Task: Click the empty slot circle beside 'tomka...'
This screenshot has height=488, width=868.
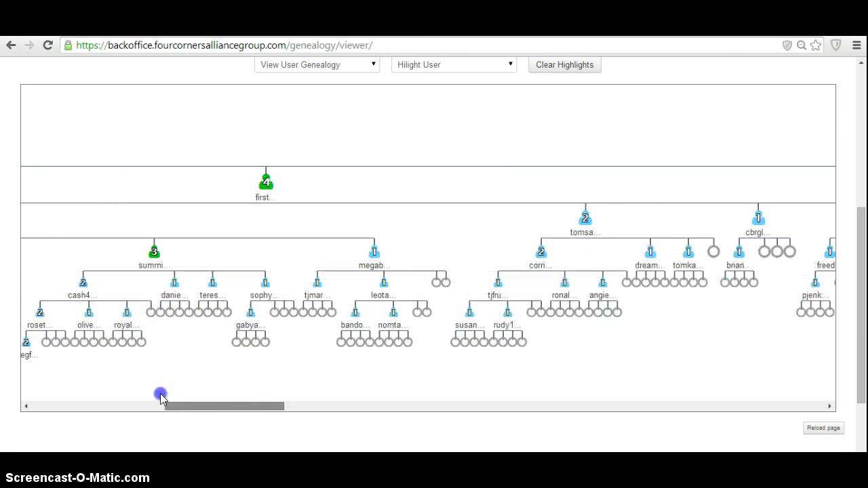Action: [713, 251]
